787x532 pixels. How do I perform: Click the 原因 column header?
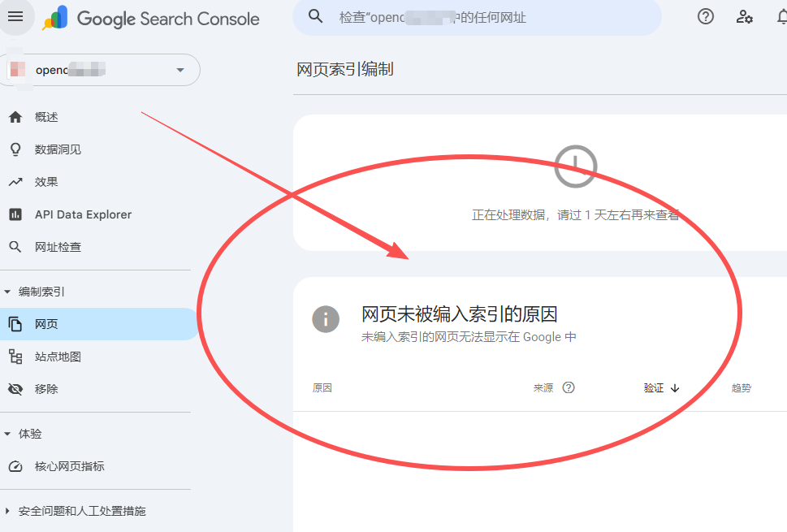click(x=322, y=388)
